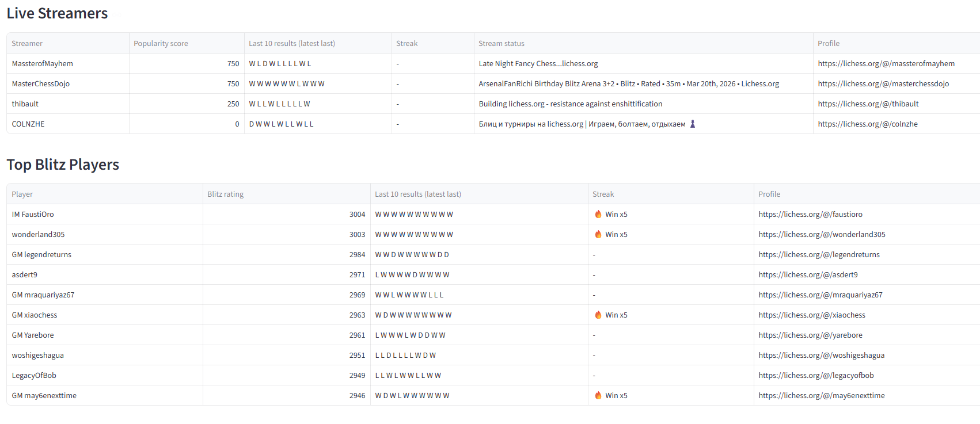The image size is (980, 424).
Task: Click GM Yarebore's blitz rating 2961
Action: pyautogui.click(x=357, y=335)
